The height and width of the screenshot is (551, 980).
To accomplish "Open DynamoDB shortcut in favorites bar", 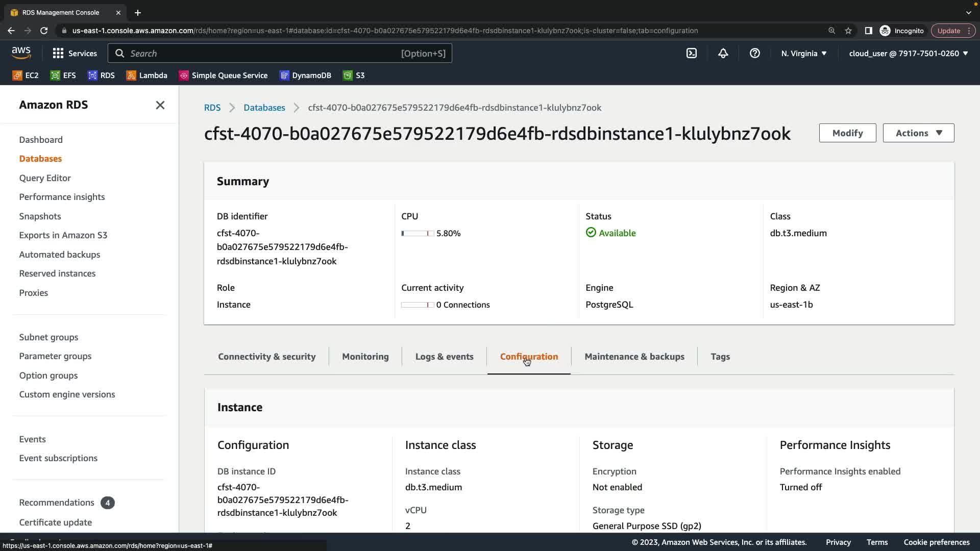I will pyautogui.click(x=305, y=76).
